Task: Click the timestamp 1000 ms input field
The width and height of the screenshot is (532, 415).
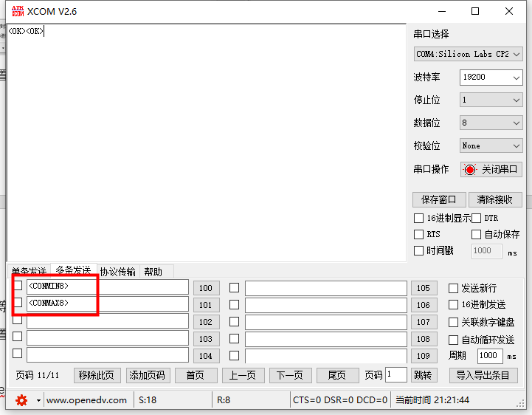Action: [x=486, y=251]
